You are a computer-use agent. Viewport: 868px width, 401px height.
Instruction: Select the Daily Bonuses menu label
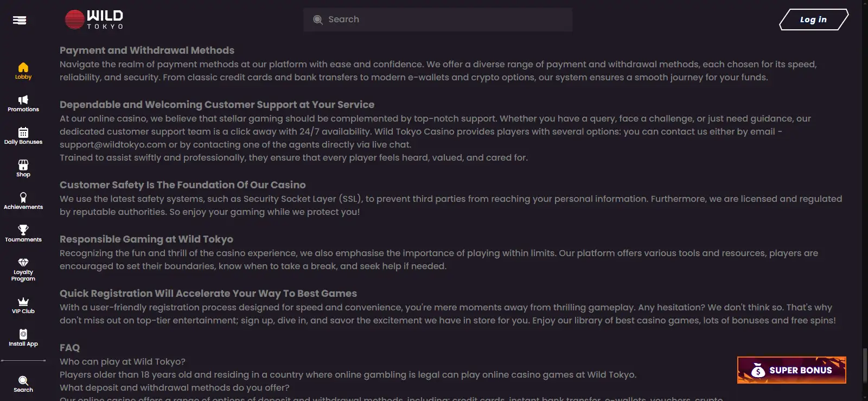click(23, 142)
